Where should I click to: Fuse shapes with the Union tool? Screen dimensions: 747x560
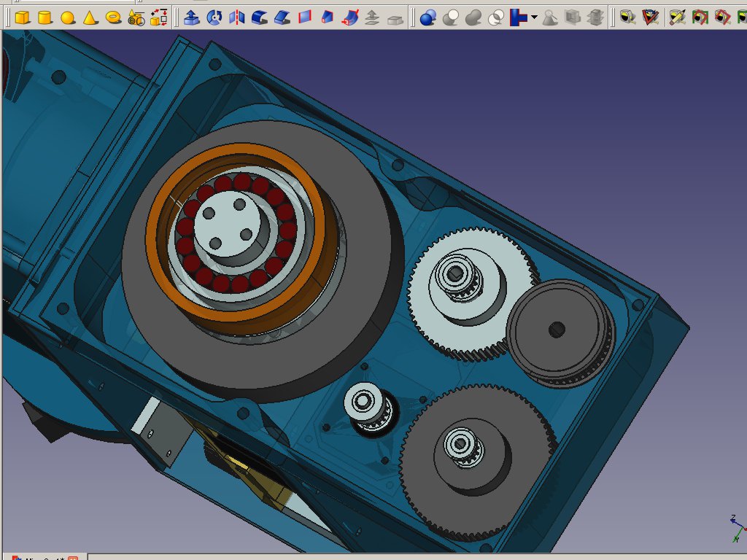[473, 17]
